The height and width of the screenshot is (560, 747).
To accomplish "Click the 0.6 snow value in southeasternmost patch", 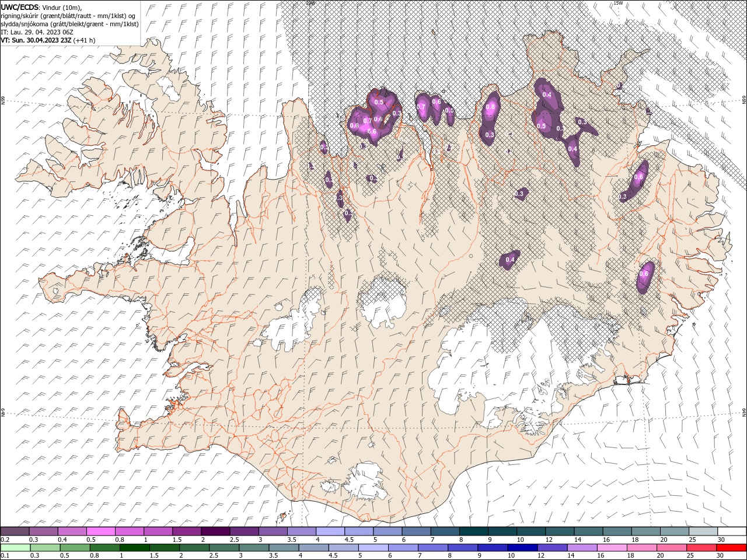I will (x=644, y=274).
